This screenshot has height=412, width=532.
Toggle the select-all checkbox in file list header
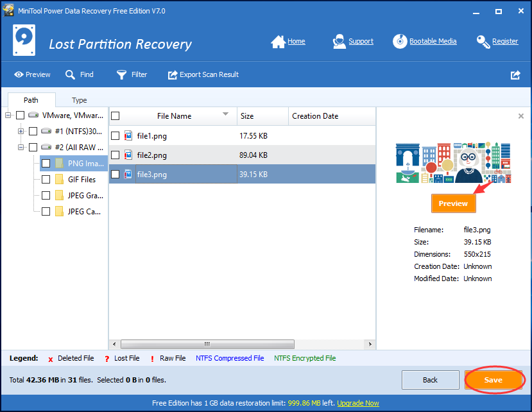116,116
